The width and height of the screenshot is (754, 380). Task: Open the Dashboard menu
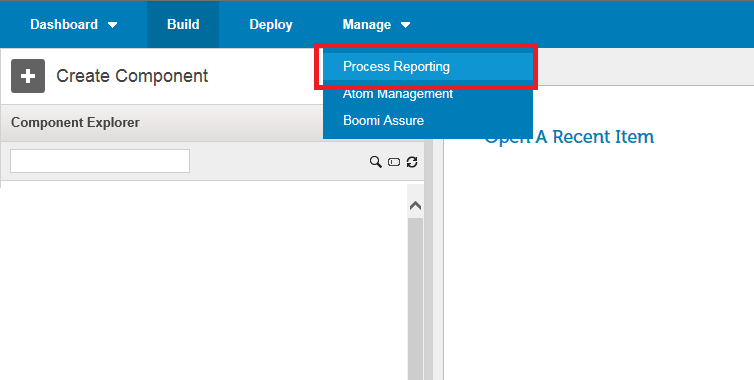64,25
